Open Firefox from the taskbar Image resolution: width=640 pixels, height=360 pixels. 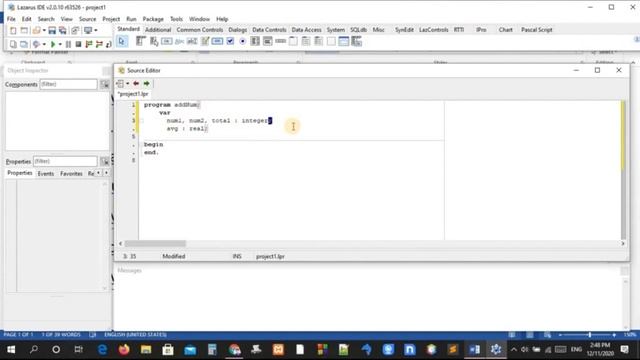124,349
